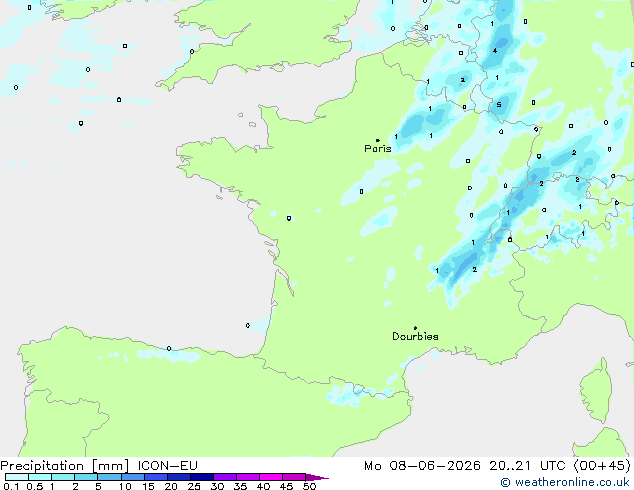Click the Dourbies city label

[x=415, y=336]
